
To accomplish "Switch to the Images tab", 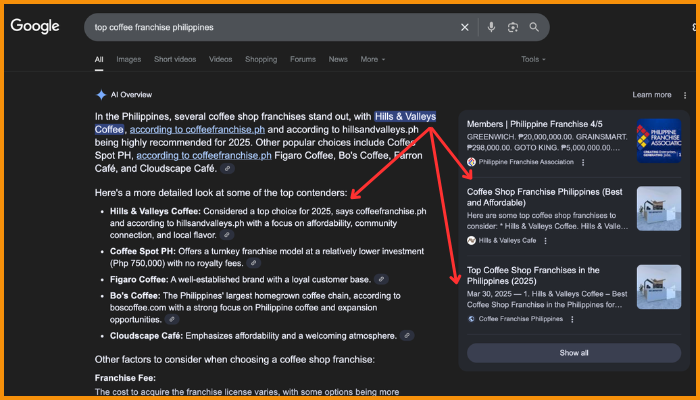I will 129,59.
